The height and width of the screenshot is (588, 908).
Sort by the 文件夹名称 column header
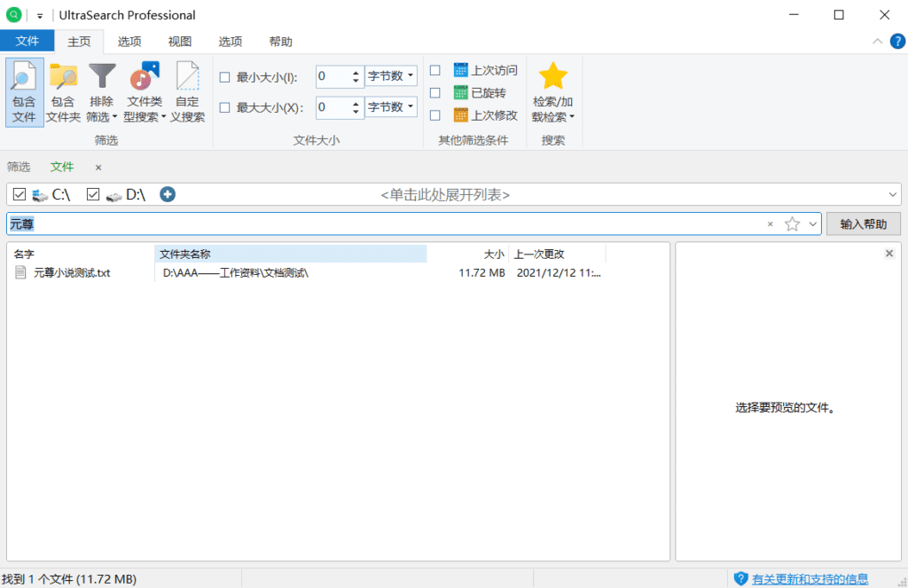pyautogui.click(x=291, y=254)
